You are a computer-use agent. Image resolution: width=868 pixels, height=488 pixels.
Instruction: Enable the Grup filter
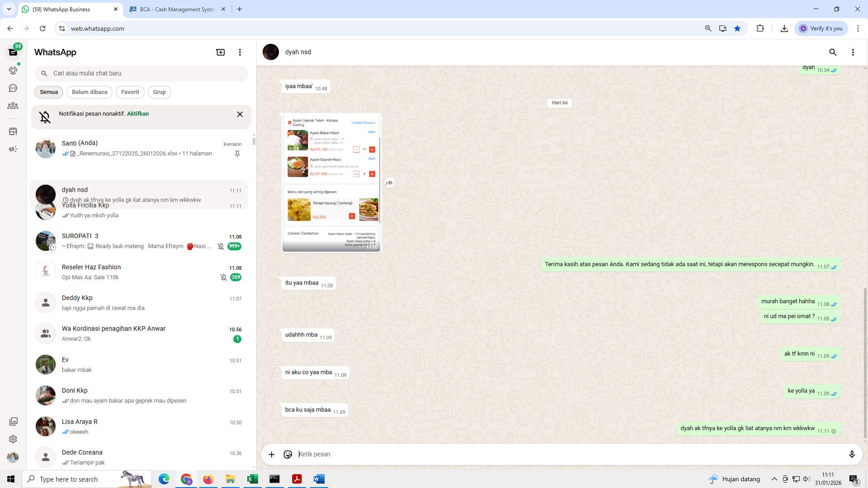[159, 92]
